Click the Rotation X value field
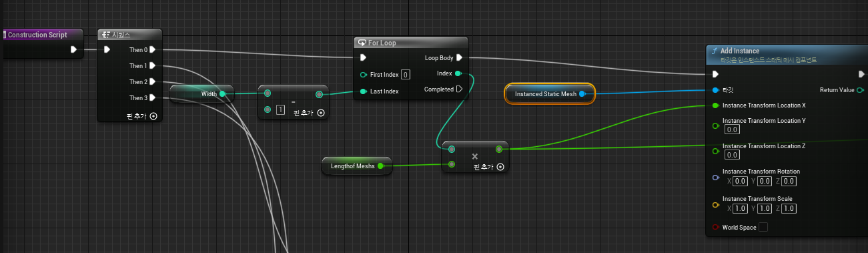Image resolution: width=868 pixels, height=253 pixels. tap(740, 181)
